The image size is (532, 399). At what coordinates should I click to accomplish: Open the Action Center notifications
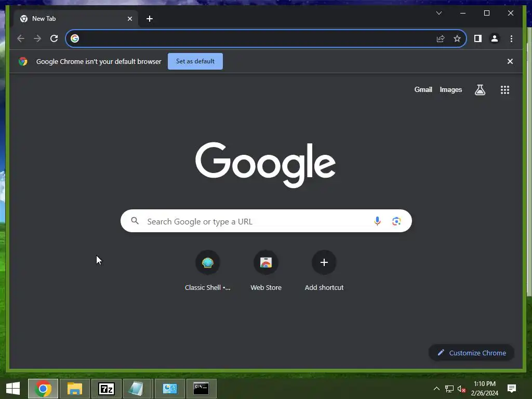512,389
